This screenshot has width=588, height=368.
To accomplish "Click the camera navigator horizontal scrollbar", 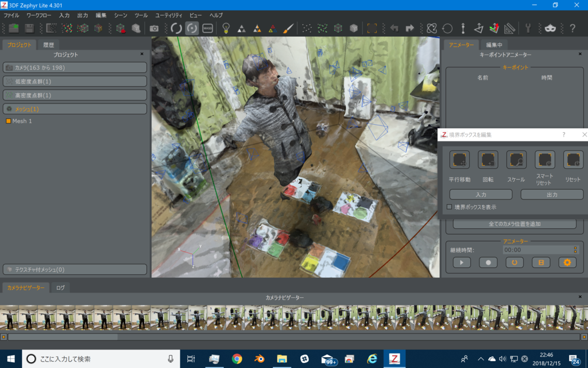I will 63,337.
